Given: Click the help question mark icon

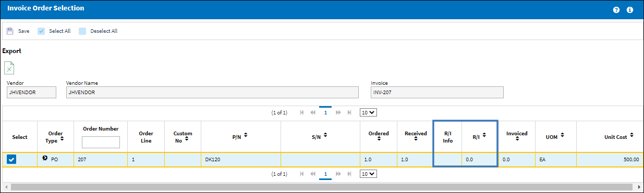Looking at the screenshot, I should click(616, 10).
